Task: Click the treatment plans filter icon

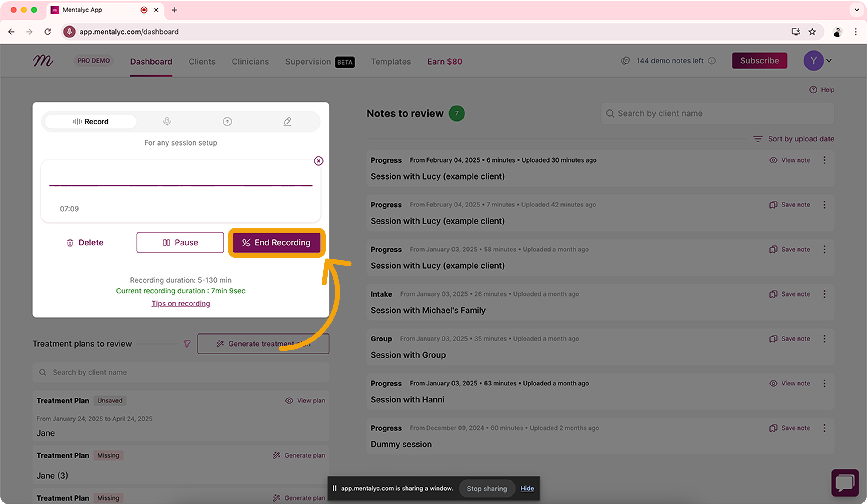Action: [x=187, y=344]
